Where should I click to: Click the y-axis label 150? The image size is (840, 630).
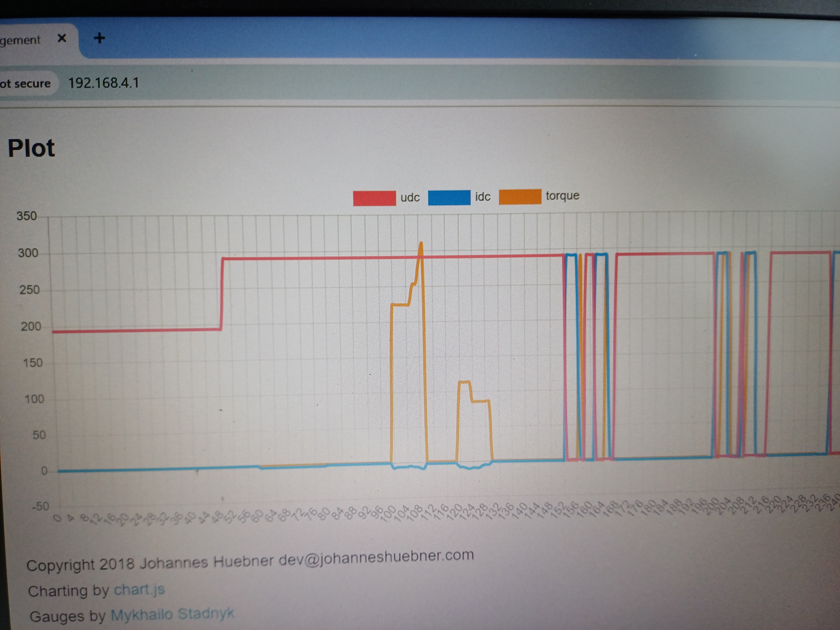click(x=33, y=363)
